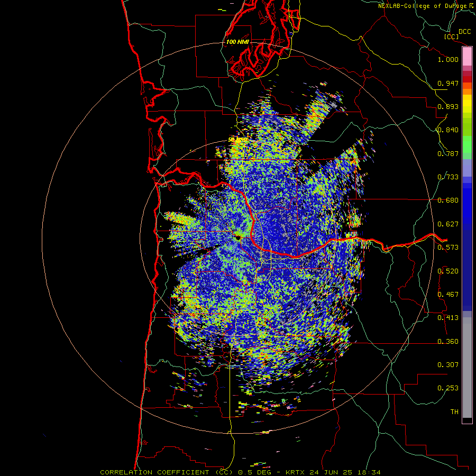Click the 0.573 legend value
The image size is (476, 476).
(x=448, y=248)
